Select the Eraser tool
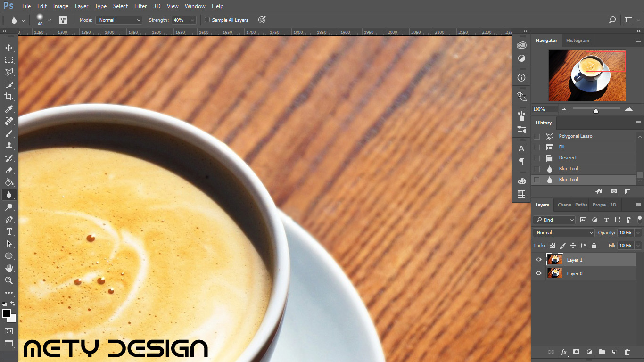Screen dimensions: 644x362 (8, 170)
